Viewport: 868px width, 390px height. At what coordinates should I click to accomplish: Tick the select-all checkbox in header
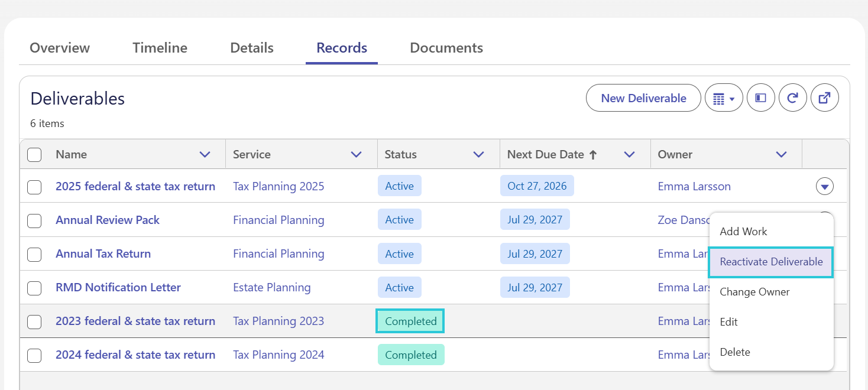coord(34,154)
